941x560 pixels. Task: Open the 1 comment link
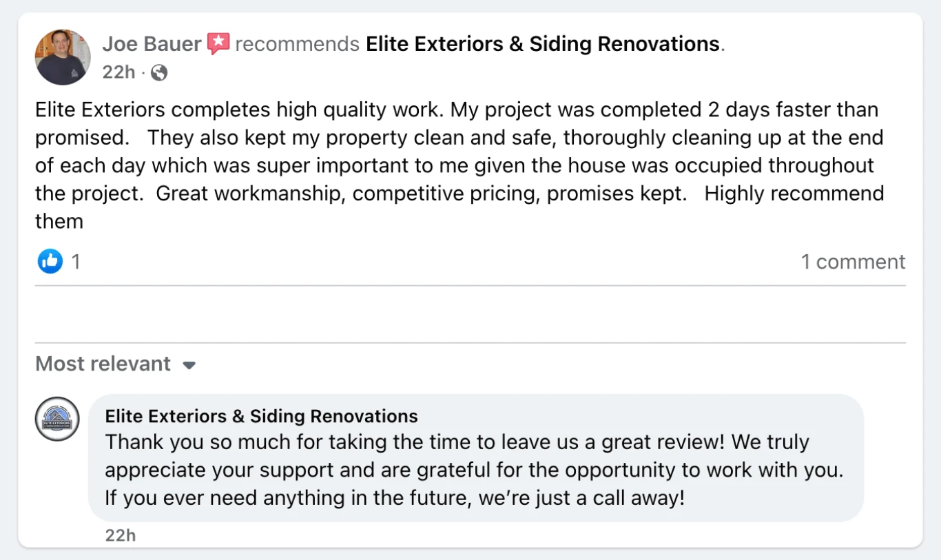[x=853, y=262]
